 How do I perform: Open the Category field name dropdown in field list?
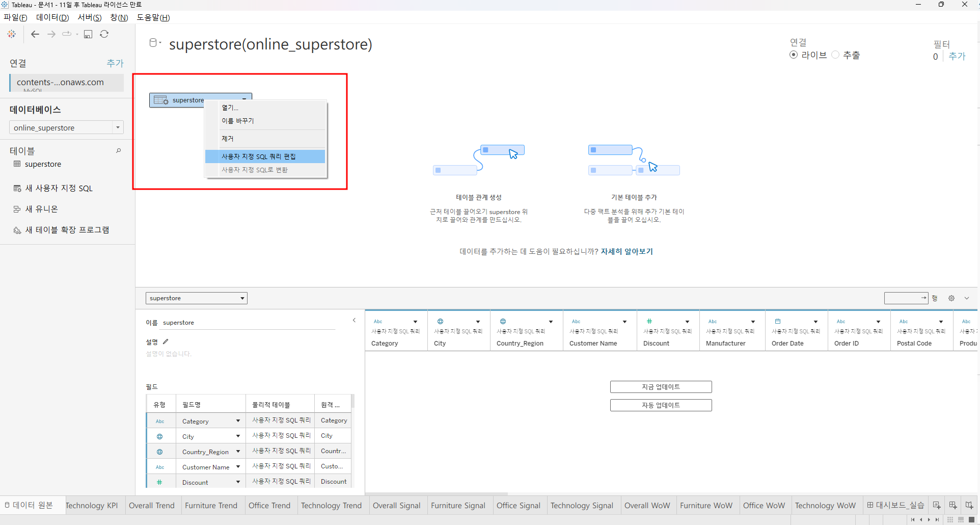click(238, 421)
